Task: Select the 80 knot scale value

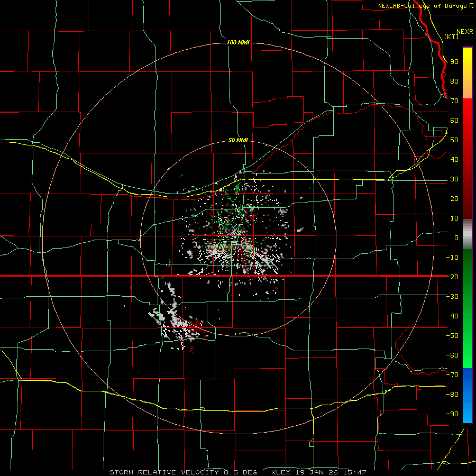Action: (454, 81)
